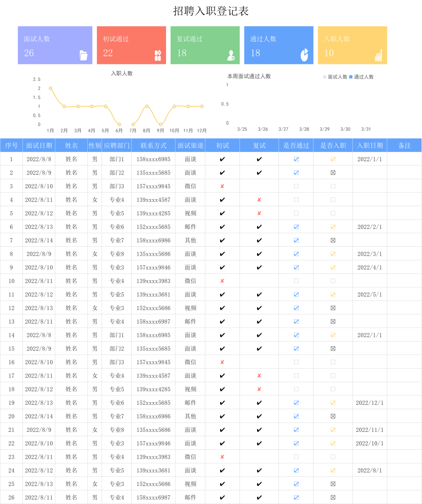Toggle the 是否通过 checkbox in row 1
Image resolution: width=422 pixels, height=504 pixels.
(x=296, y=159)
